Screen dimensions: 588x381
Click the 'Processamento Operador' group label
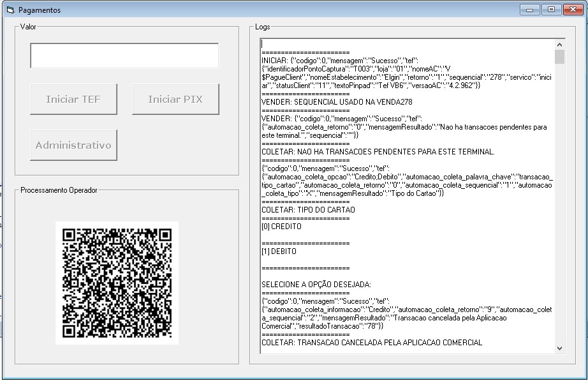point(59,190)
